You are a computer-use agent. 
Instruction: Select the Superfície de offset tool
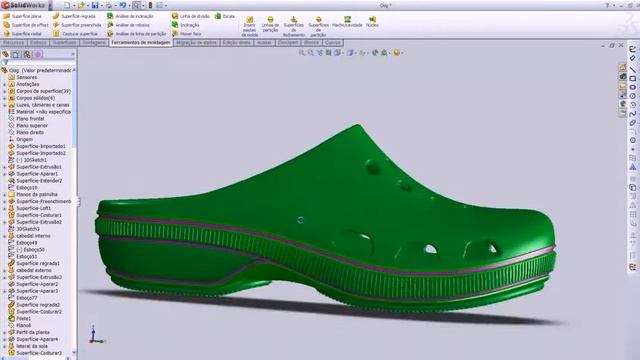coord(26,25)
